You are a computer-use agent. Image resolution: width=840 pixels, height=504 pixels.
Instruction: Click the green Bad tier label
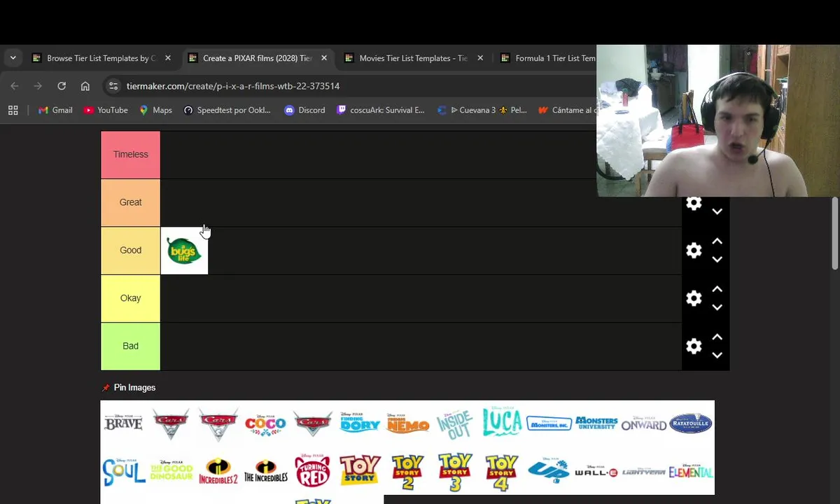(x=130, y=346)
